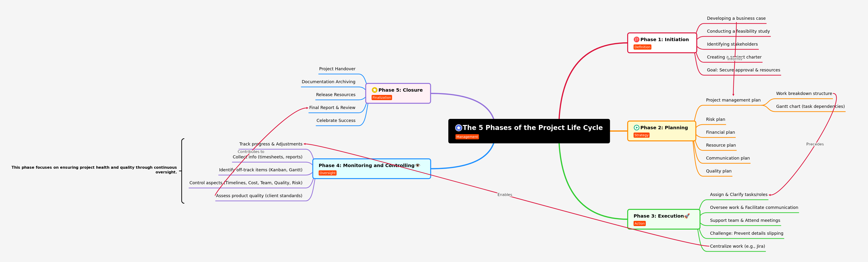Click the red Enables relationship line label

point(504,194)
